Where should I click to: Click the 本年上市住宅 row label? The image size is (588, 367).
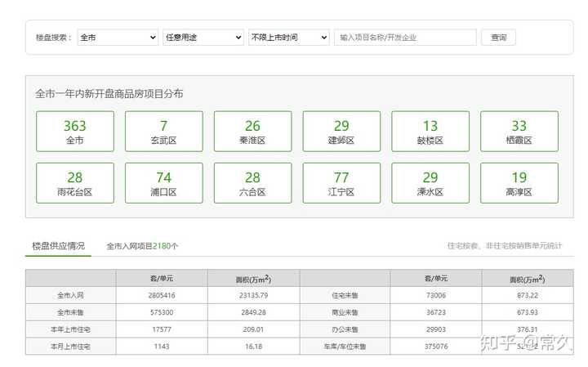[70, 329]
